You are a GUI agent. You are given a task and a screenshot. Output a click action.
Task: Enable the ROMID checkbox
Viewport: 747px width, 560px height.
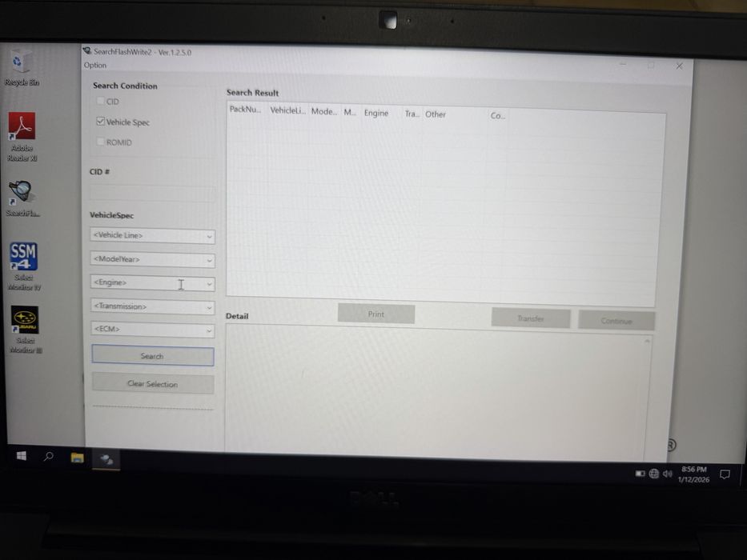(x=101, y=142)
